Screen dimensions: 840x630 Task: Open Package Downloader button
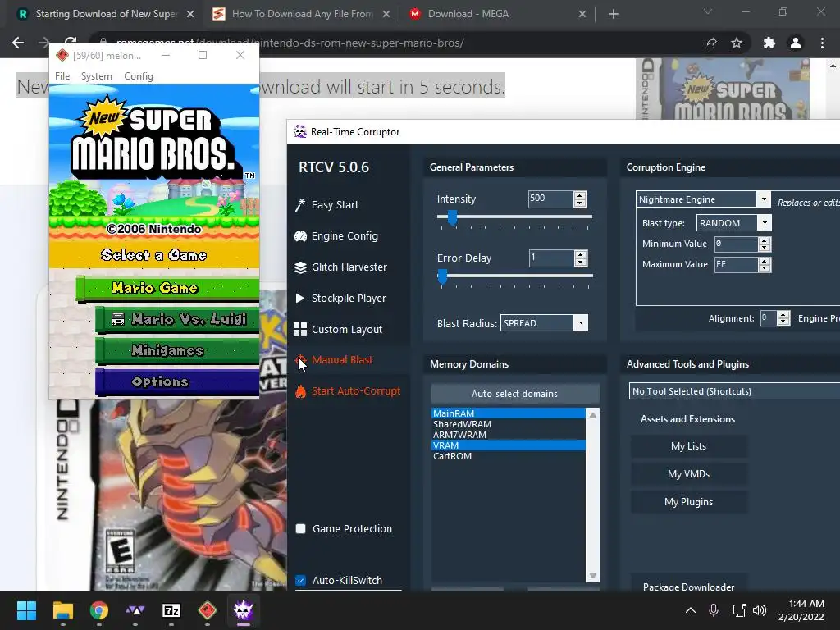click(689, 586)
